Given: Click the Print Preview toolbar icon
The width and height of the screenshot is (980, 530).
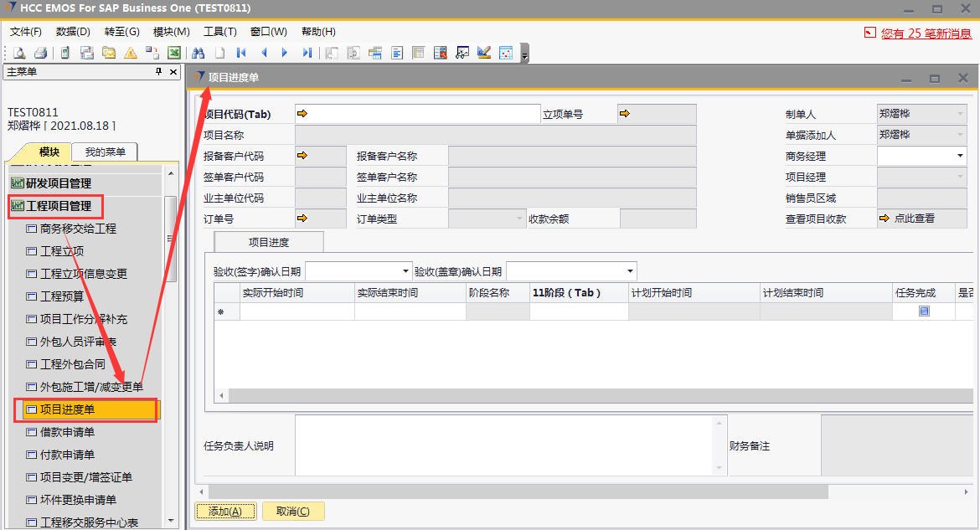Looking at the screenshot, I should (18, 53).
